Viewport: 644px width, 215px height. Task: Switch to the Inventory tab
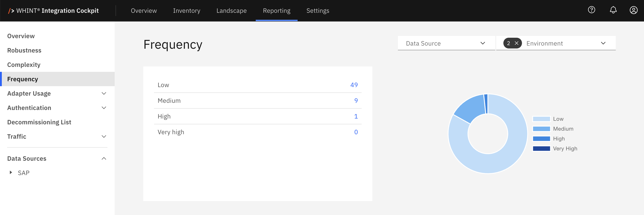coord(187,11)
